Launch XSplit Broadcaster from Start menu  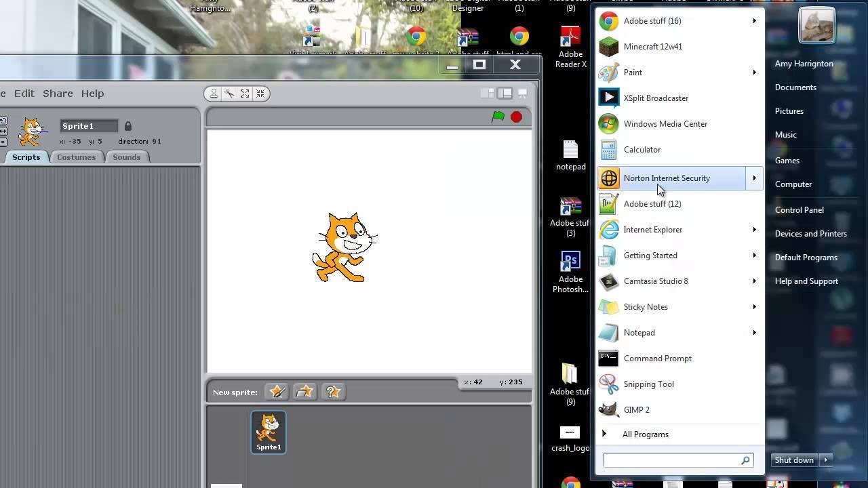[680, 98]
